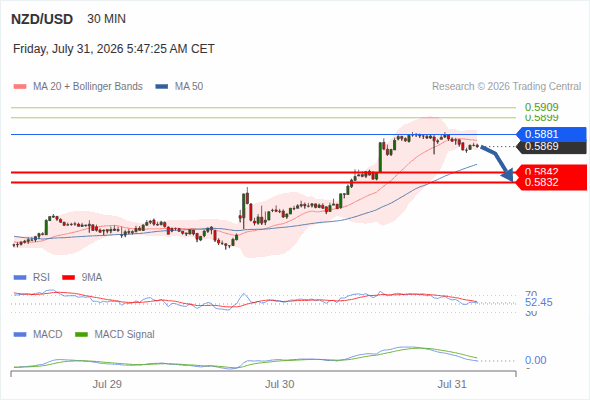Click the red 0.5842 support price tag

[552, 170]
